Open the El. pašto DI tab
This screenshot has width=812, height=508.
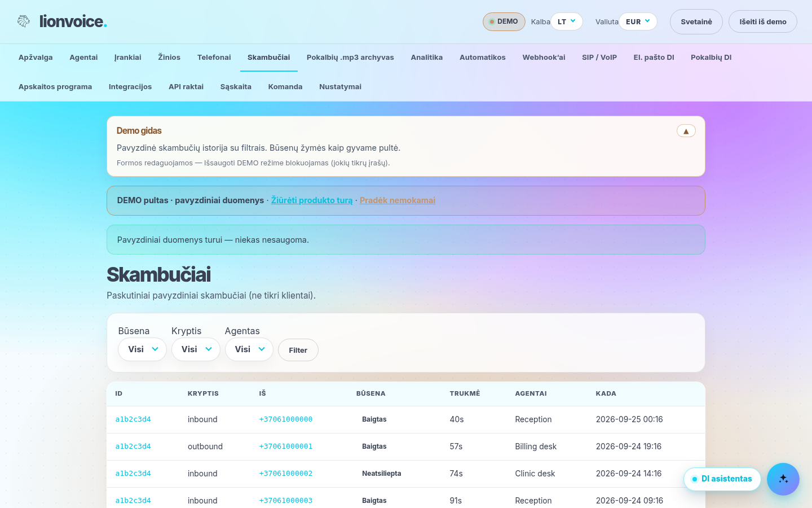point(654,58)
